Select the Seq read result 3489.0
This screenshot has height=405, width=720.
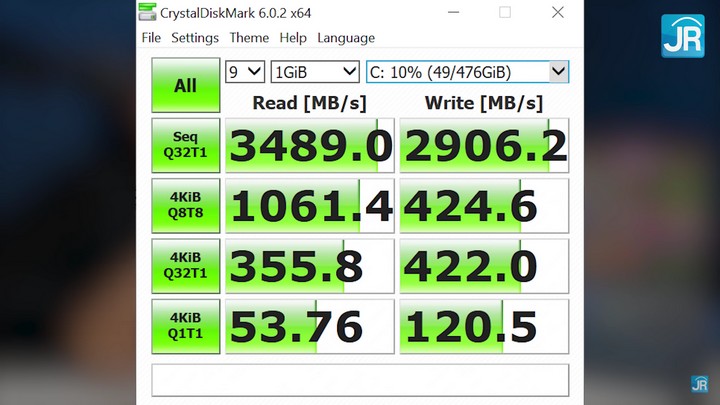309,146
